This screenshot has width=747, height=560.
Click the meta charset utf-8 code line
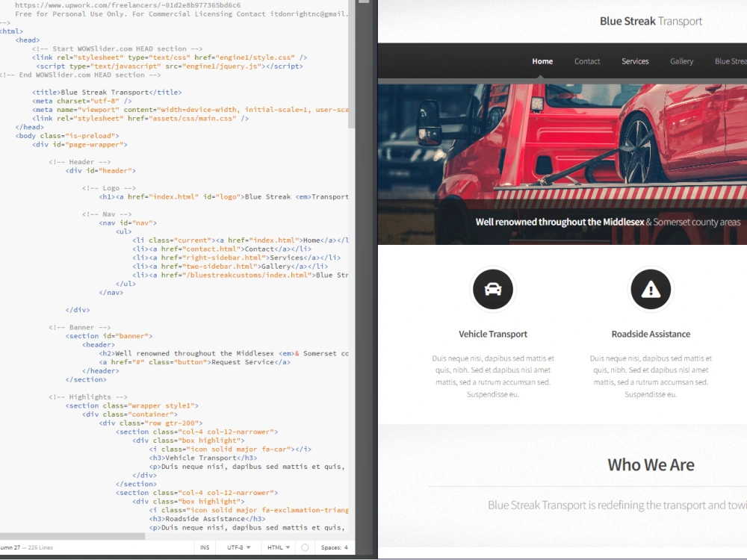[x=82, y=101]
